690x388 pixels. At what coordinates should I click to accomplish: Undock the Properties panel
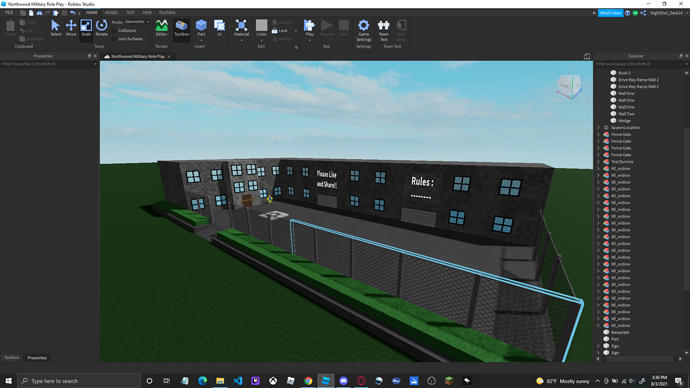[89, 56]
